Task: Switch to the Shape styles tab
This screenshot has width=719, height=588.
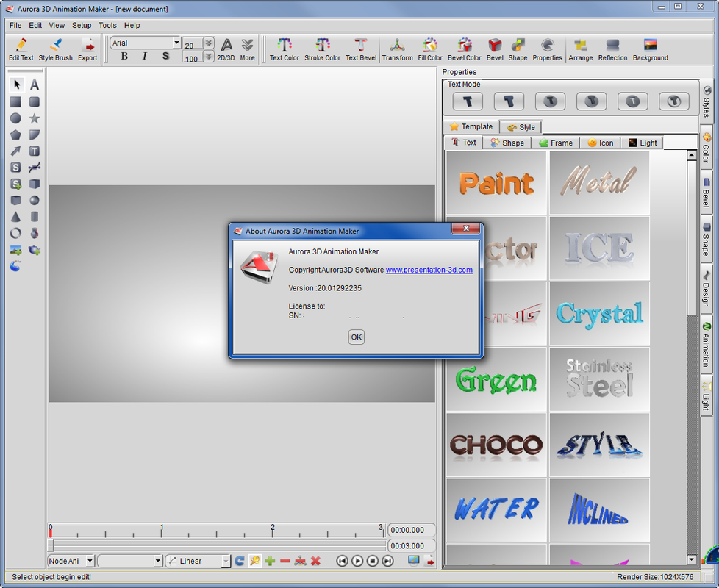Action: pyautogui.click(x=507, y=143)
